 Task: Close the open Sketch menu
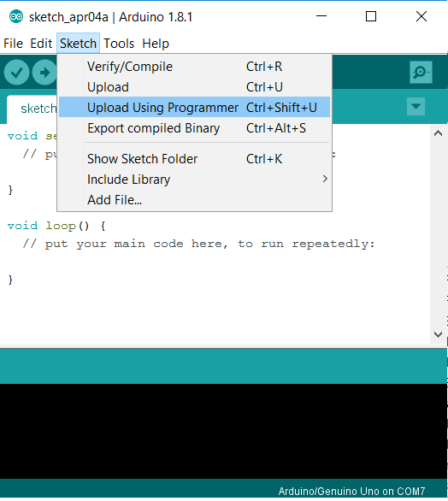click(78, 43)
